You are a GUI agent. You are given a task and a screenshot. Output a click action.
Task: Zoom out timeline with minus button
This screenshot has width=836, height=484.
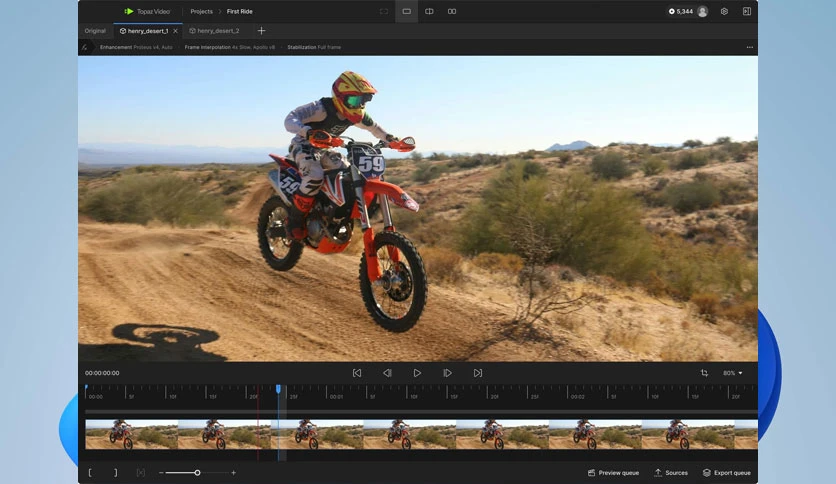[x=161, y=473]
